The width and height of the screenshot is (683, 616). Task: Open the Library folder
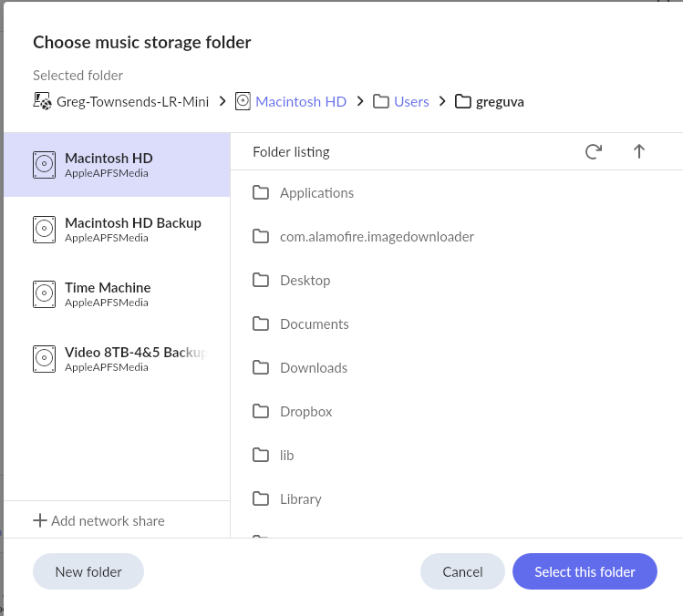click(x=300, y=498)
